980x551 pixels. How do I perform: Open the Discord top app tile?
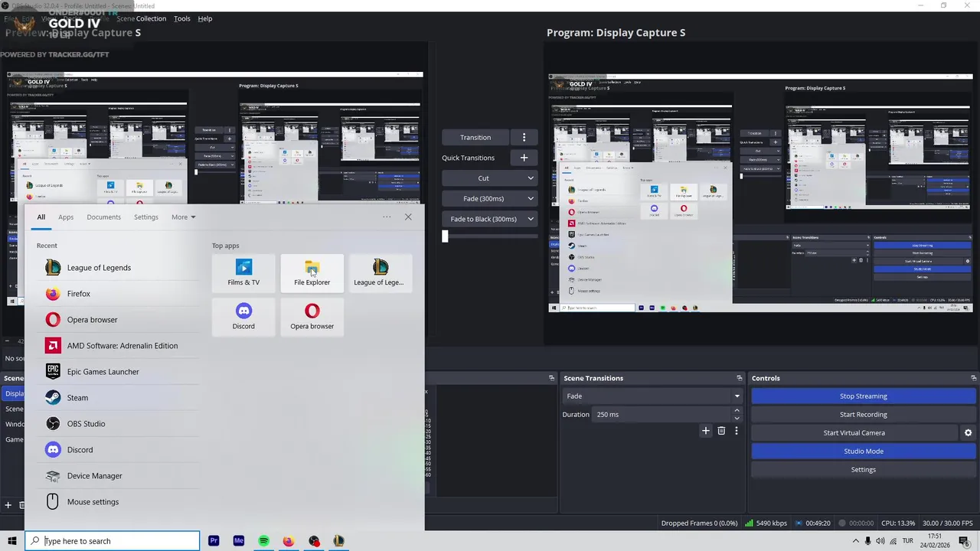click(x=243, y=316)
